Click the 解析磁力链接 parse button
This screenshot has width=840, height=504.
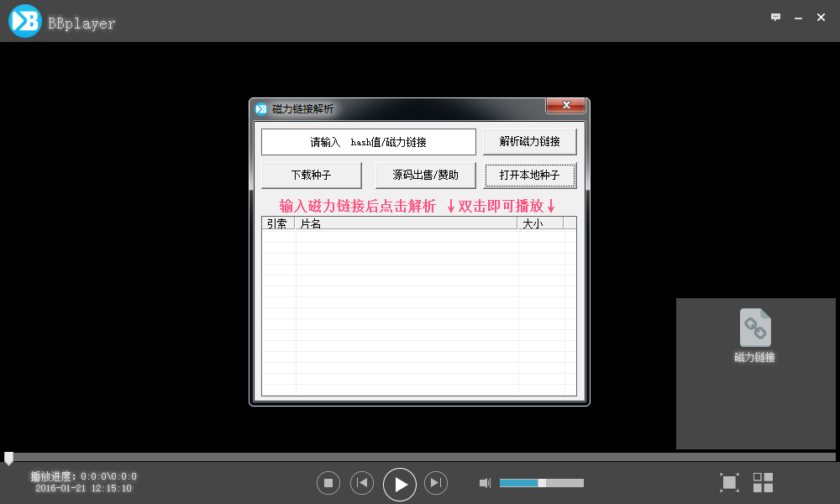(x=530, y=141)
